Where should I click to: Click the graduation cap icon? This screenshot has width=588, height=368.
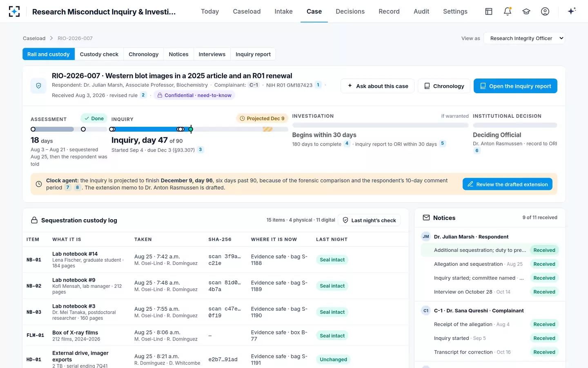point(526,11)
